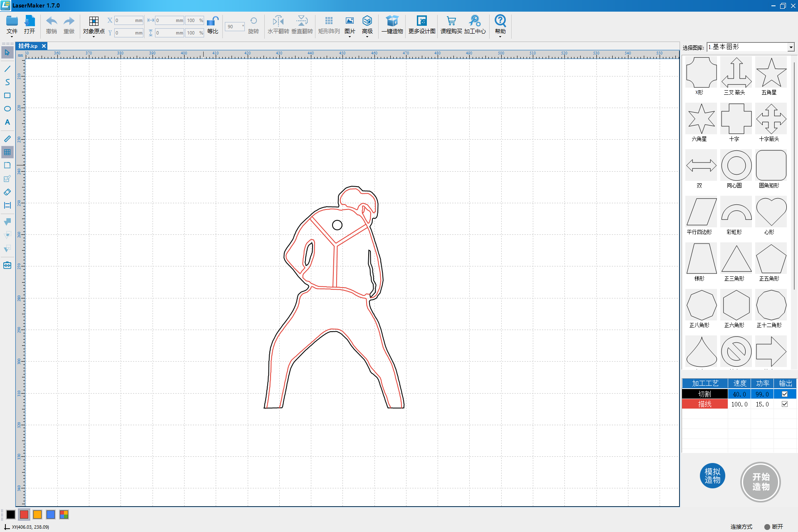Click the 模拟造物 simulate button
This screenshot has height=532, width=798.
point(712,476)
